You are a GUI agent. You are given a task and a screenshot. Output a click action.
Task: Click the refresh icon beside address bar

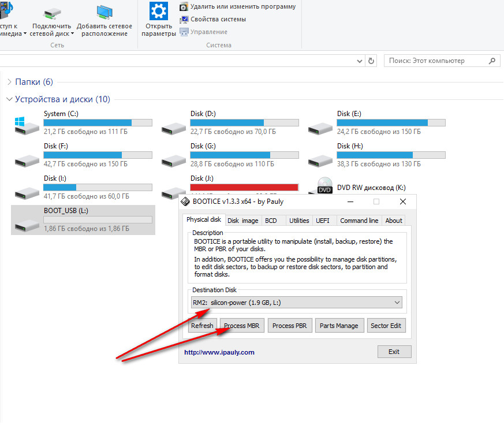tap(372, 61)
